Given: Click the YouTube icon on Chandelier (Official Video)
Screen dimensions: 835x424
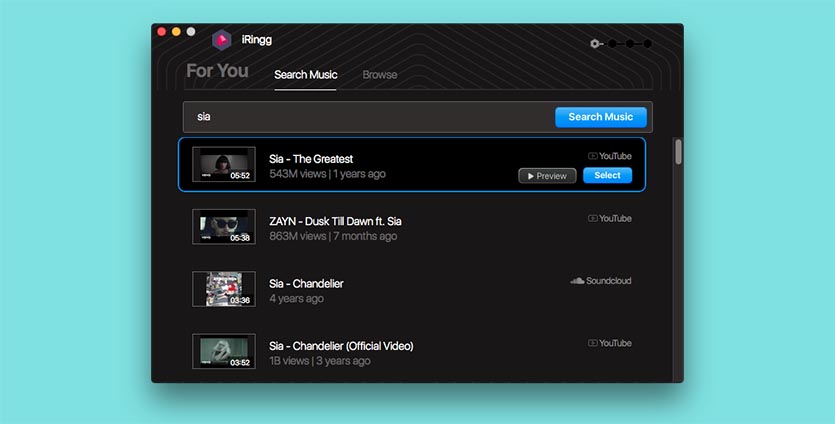Looking at the screenshot, I should pos(593,343).
